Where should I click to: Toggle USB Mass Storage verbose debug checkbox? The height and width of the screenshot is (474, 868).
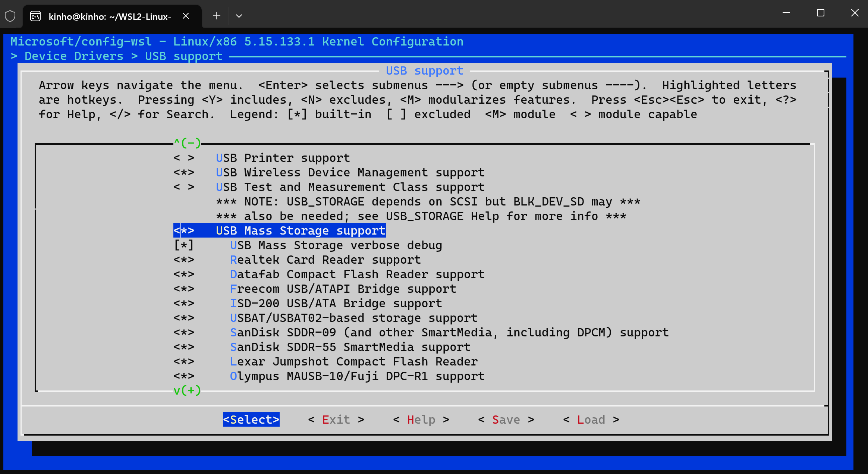click(184, 245)
